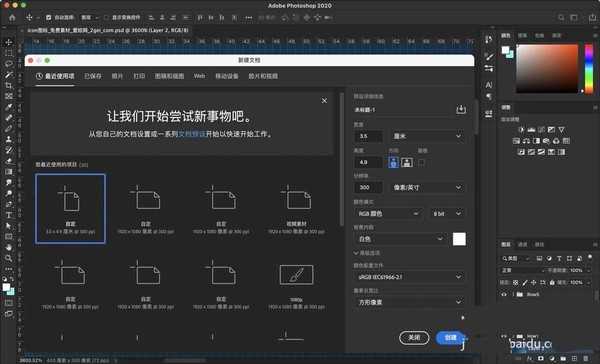
Task: Switch to Web tab
Action: (x=199, y=76)
